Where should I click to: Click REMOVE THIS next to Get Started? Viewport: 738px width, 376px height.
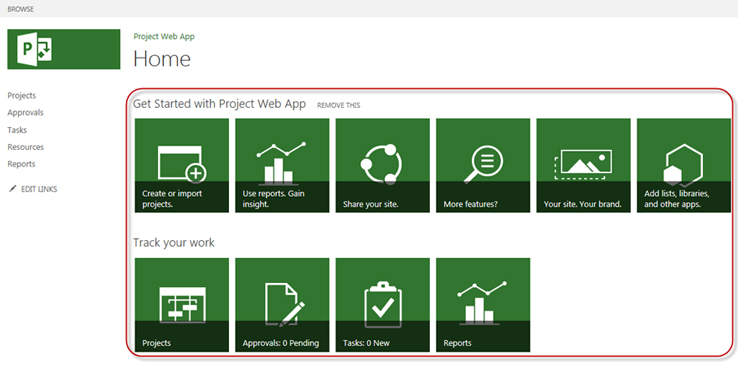[x=338, y=105]
